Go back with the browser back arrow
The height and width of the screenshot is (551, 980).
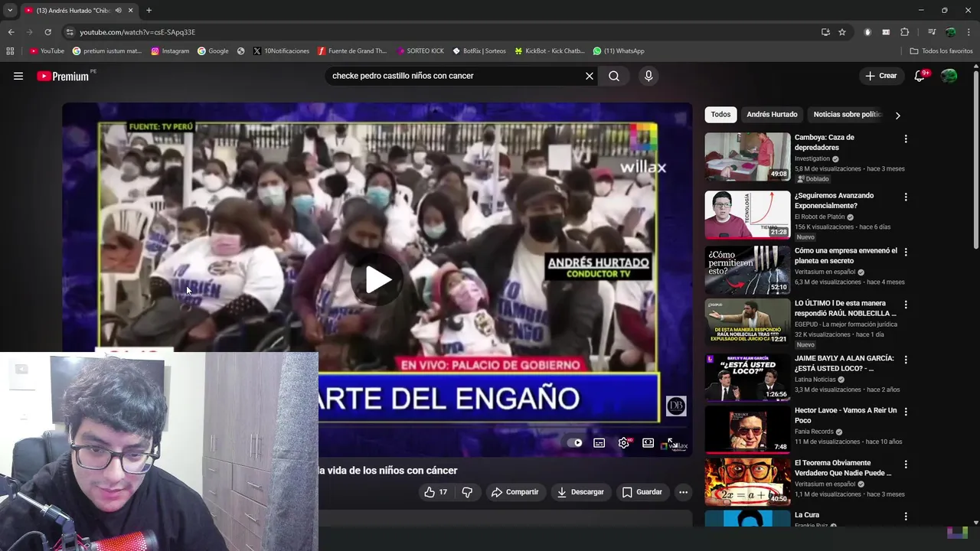tap(11, 32)
